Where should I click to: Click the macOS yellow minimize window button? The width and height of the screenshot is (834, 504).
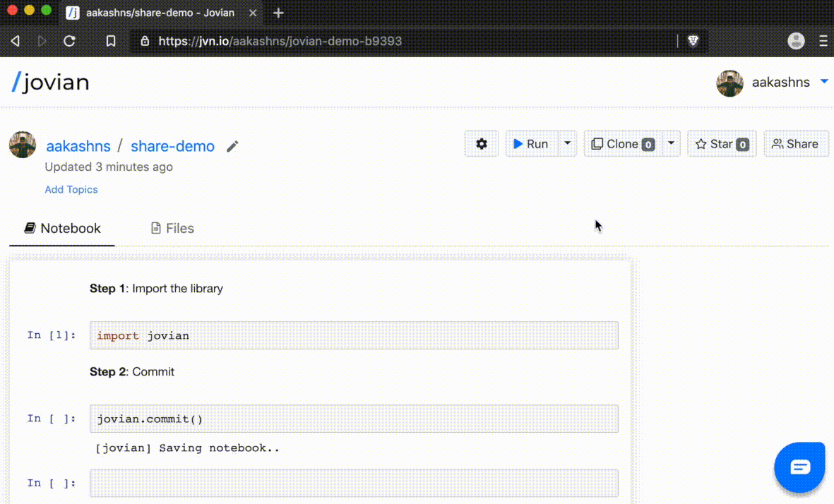pos(29,10)
